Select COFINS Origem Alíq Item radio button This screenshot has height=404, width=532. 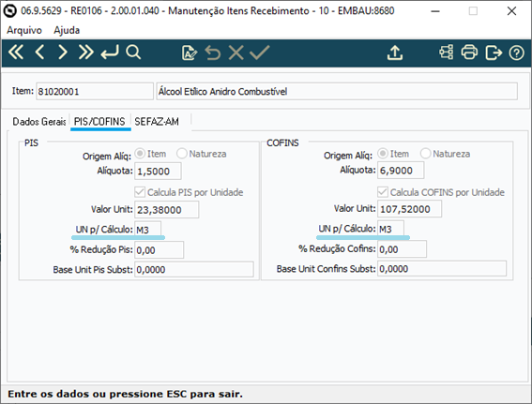click(383, 154)
